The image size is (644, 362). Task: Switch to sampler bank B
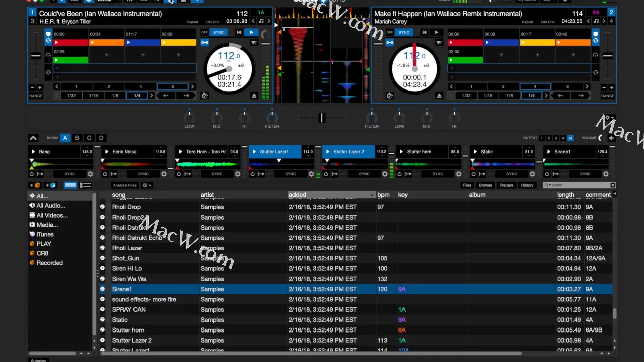coord(77,138)
